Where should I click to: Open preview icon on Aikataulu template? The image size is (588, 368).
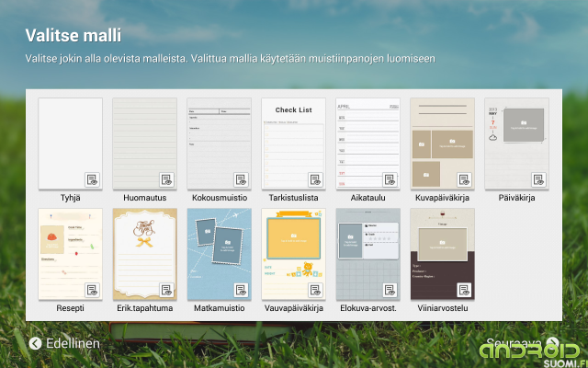(390, 180)
